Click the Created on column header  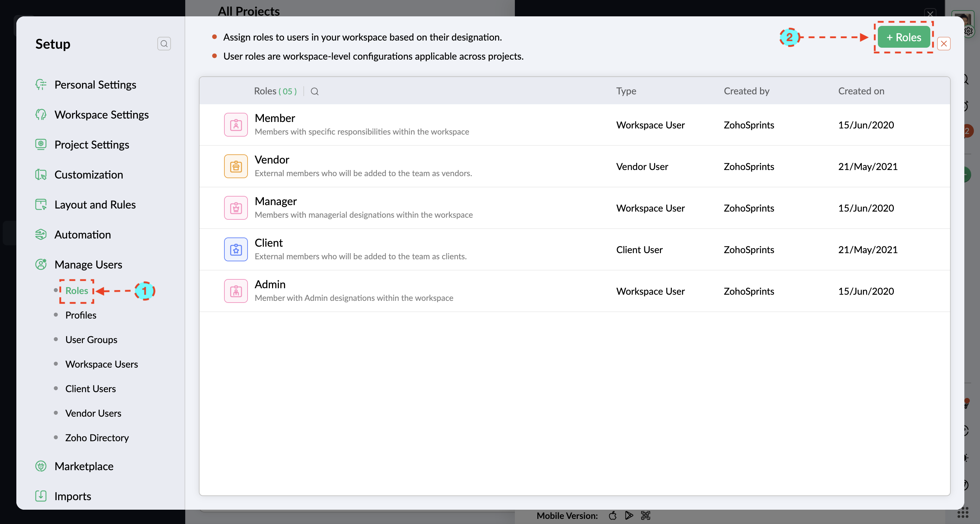pyautogui.click(x=861, y=91)
